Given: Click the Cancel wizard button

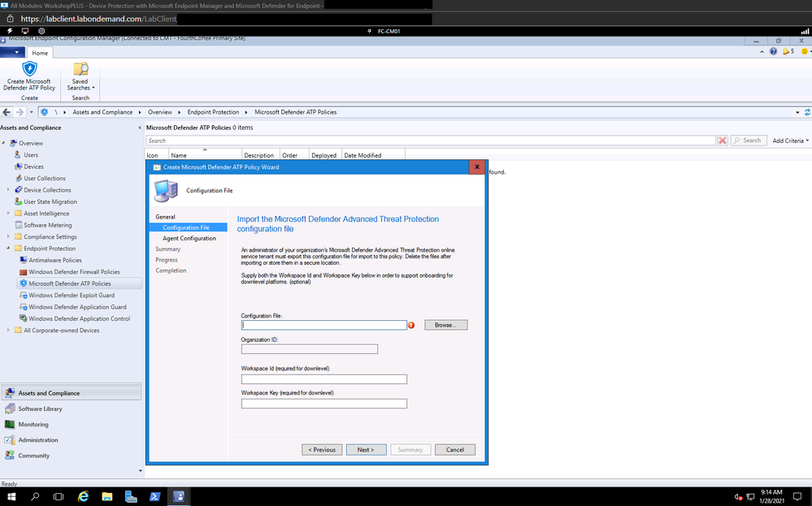Looking at the screenshot, I should (x=454, y=450).
